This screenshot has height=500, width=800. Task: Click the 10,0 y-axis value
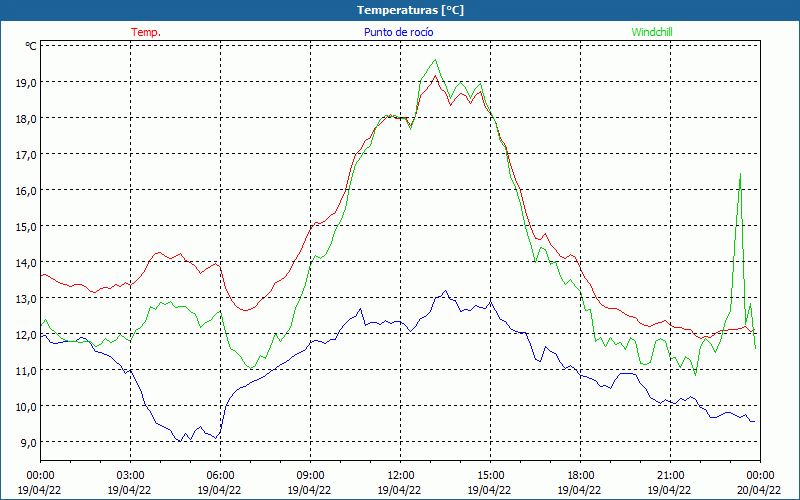28,406
